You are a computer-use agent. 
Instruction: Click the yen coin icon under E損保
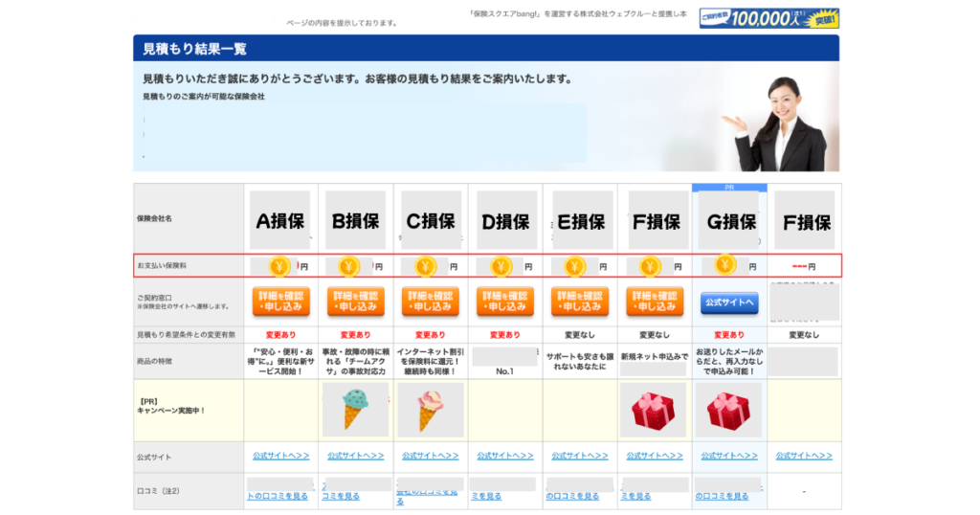(x=574, y=266)
